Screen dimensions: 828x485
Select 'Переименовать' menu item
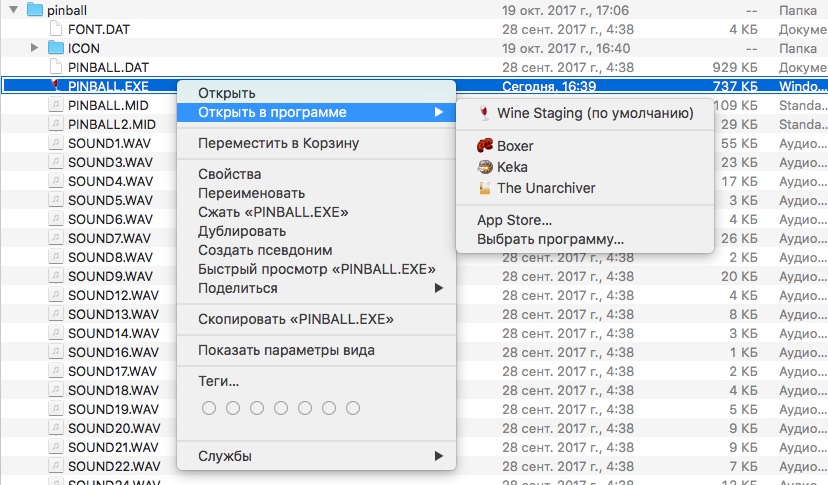pyautogui.click(x=316, y=193)
